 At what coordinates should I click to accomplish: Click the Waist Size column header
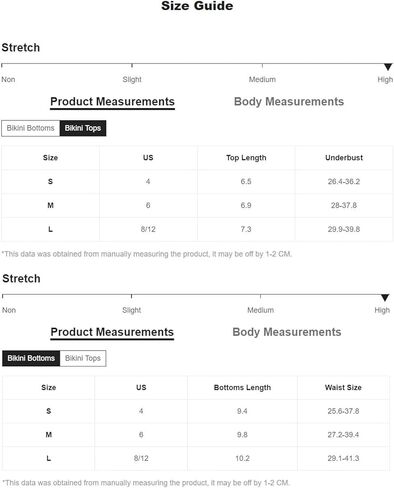pyautogui.click(x=343, y=388)
